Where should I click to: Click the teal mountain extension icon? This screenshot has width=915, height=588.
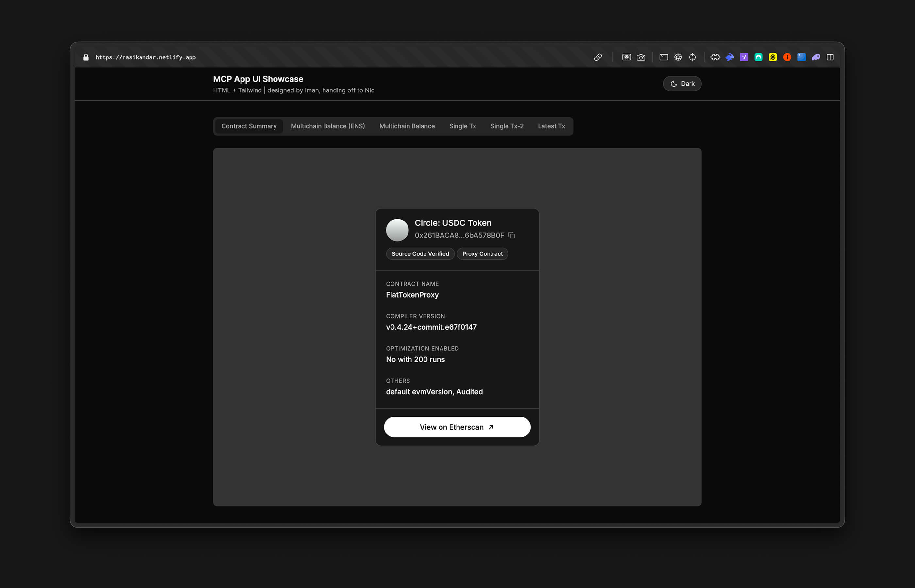click(x=758, y=57)
